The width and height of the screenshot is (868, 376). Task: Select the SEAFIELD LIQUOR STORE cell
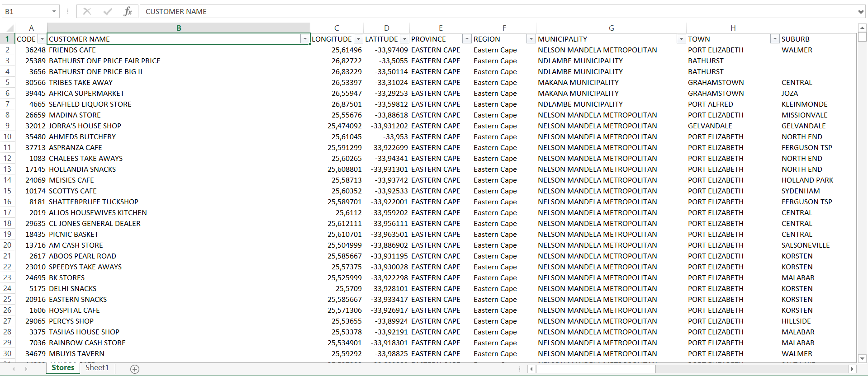coord(179,104)
